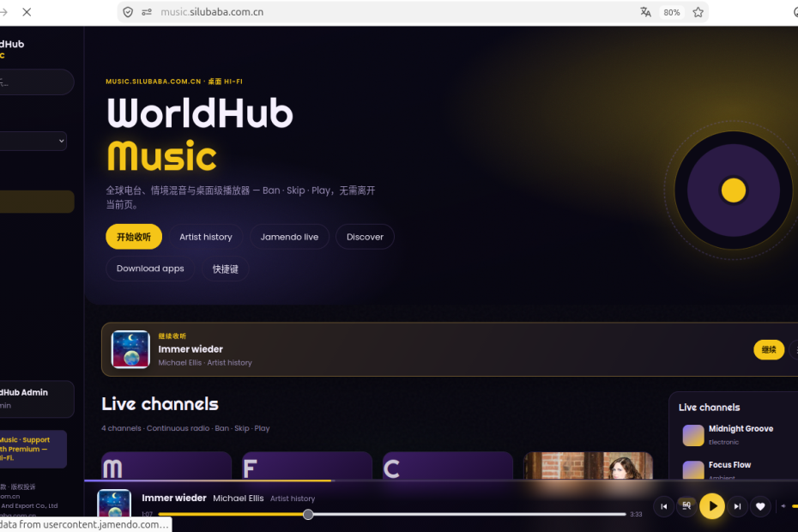Click the Immer wieder title in continue card

point(190,349)
